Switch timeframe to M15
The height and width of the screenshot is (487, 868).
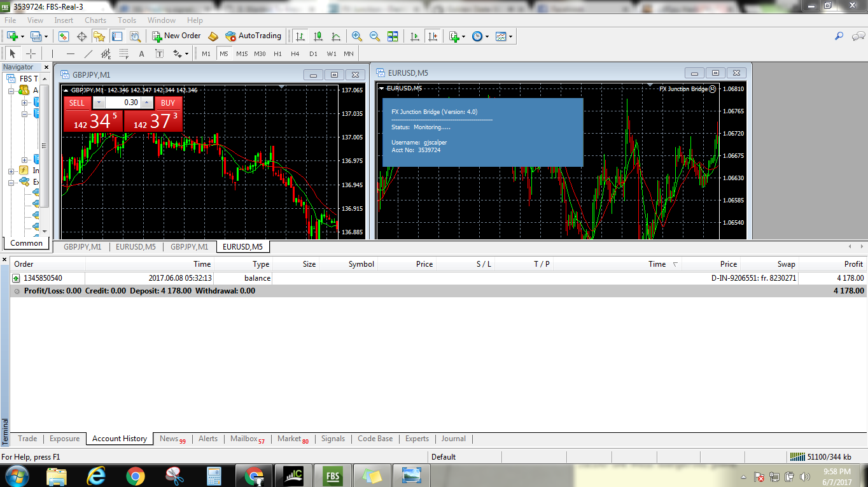(242, 53)
